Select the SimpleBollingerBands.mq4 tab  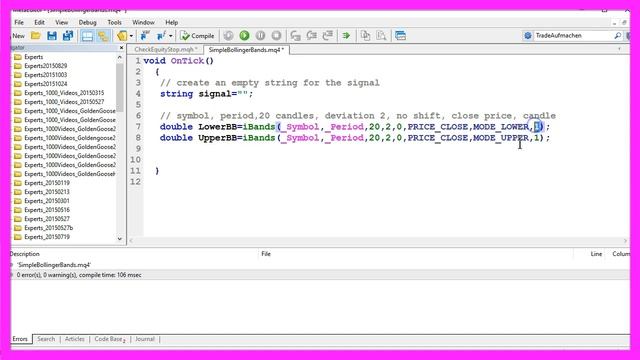(246, 49)
